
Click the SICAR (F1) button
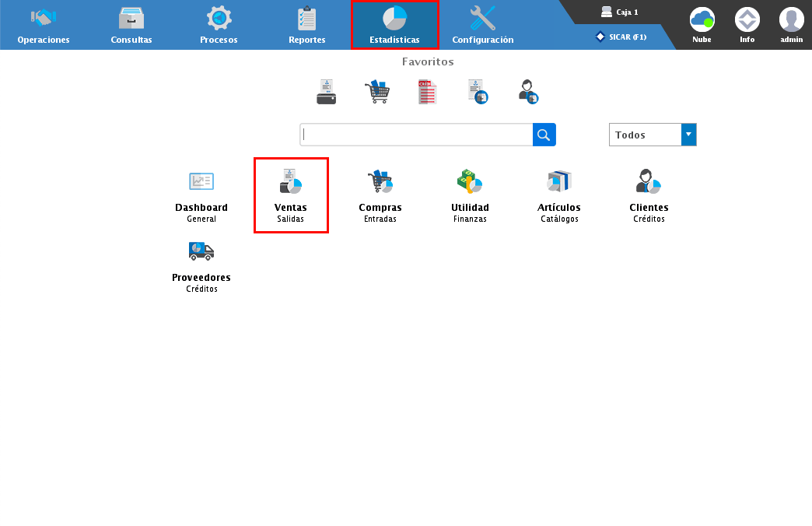point(621,37)
